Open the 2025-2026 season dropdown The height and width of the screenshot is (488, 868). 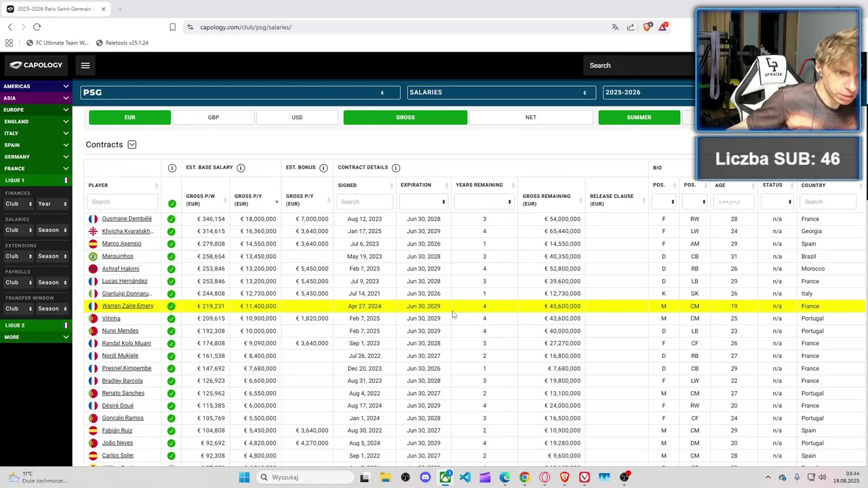pyautogui.click(x=649, y=92)
